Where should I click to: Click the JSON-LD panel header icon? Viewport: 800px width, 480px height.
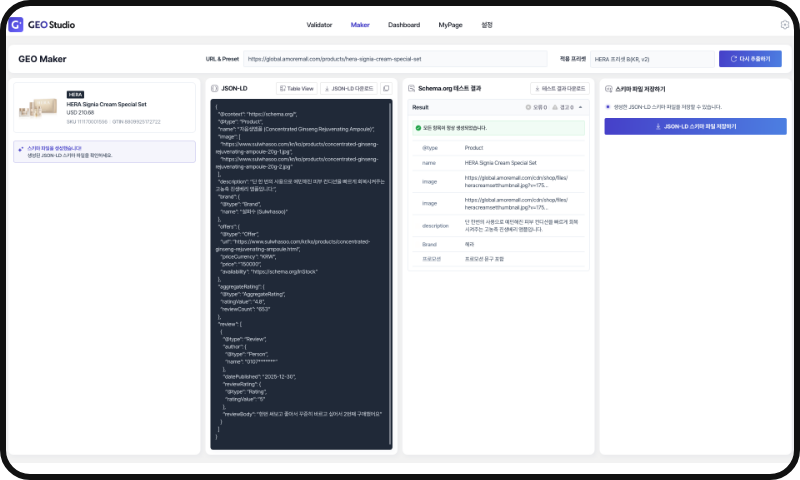[x=215, y=88]
